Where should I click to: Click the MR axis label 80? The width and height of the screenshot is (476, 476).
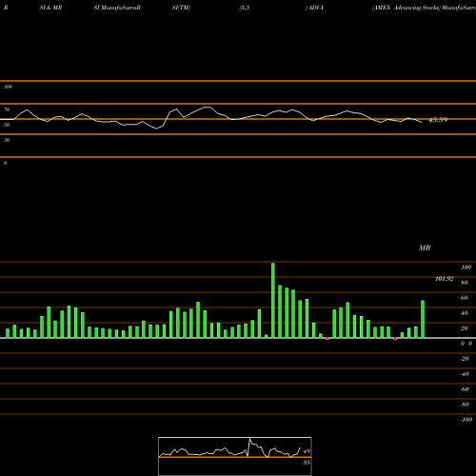coord(465,283)
